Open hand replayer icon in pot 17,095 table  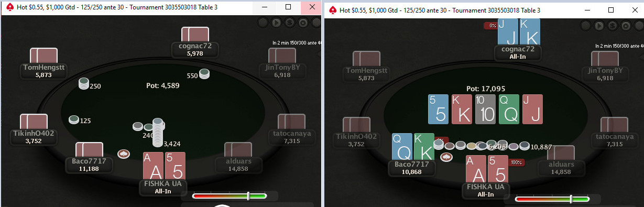(x=600, y=26)
